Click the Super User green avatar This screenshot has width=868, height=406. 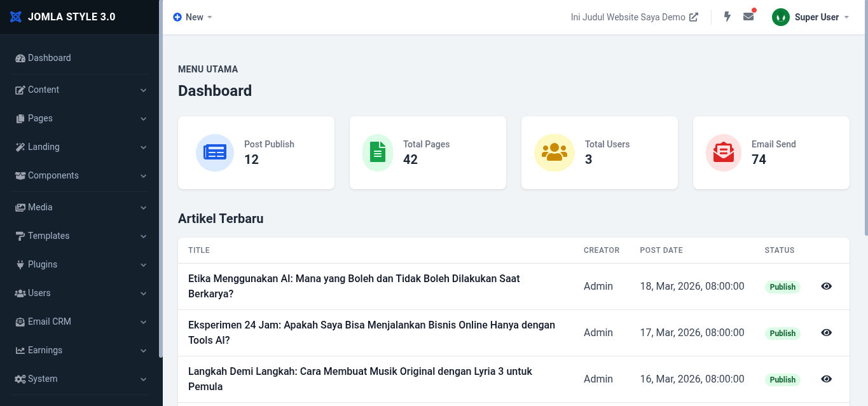(781, 17)
